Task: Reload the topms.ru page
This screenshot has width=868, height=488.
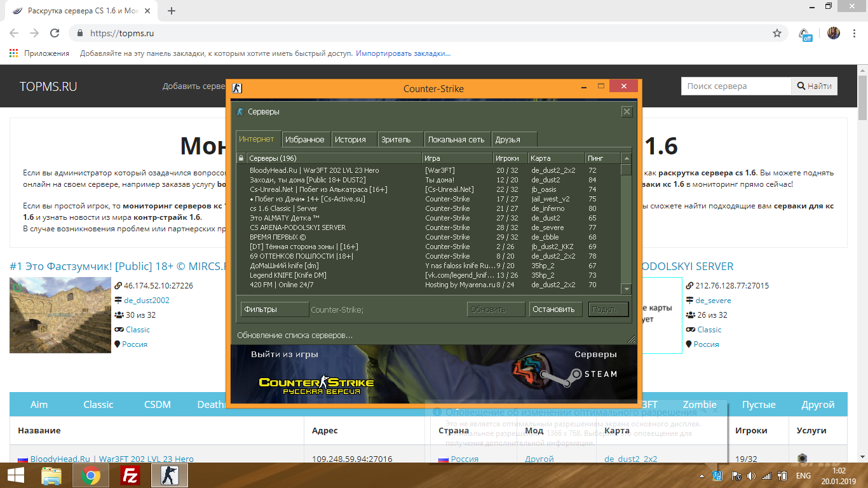Action: click(x=55, y=33)
